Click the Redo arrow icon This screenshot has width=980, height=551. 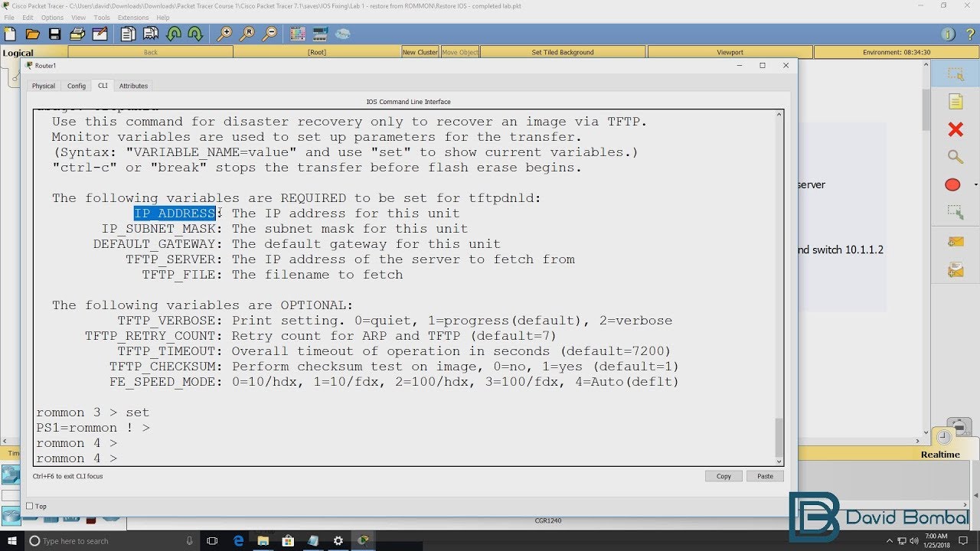tap(195, 34)
